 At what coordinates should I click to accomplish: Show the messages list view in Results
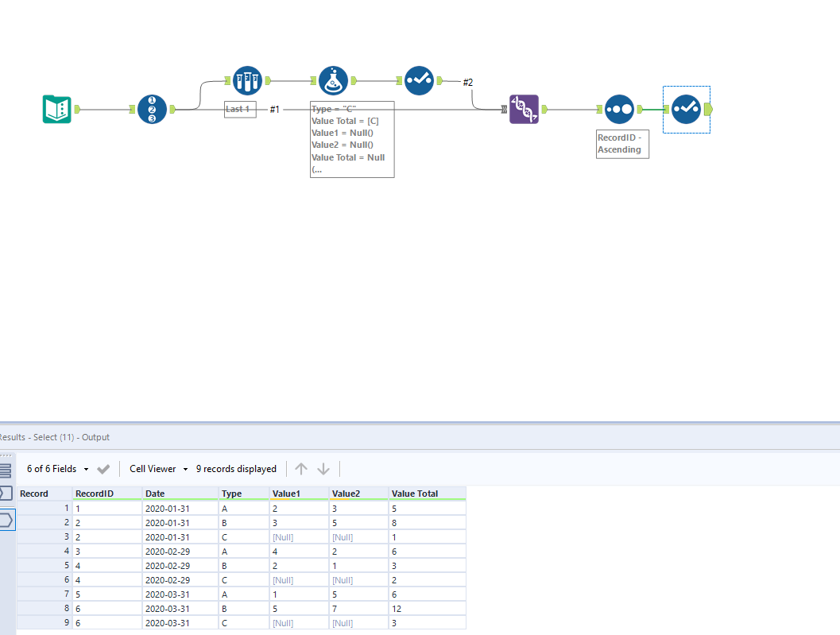point(6,470)
